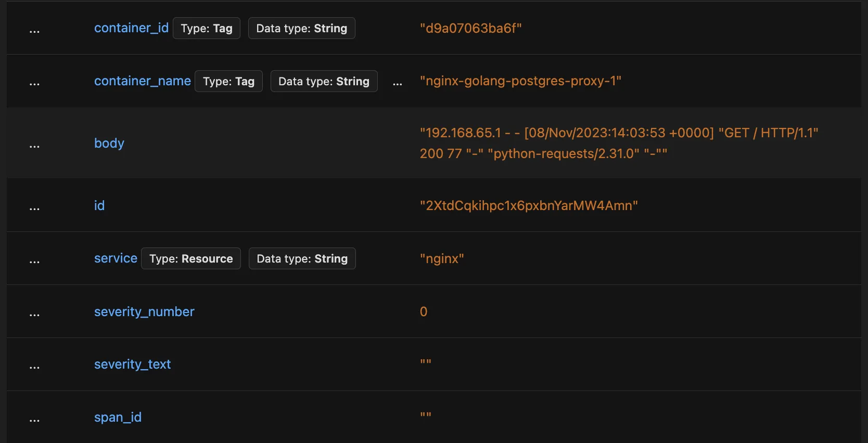The height and width of the screenshot is (443, 868).
Task: Select the service value "nginx"
Action: coord(442,258)
